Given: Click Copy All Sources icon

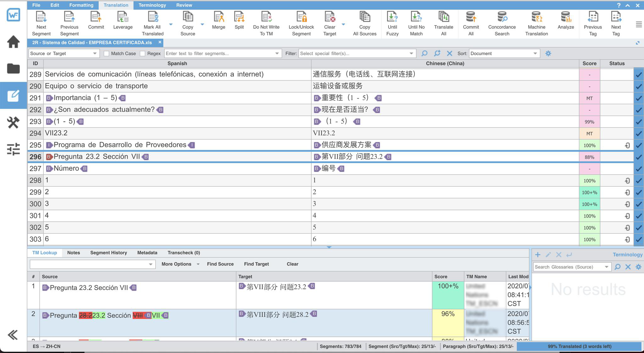Looking at the screenshot, I should tap(365, 17).
